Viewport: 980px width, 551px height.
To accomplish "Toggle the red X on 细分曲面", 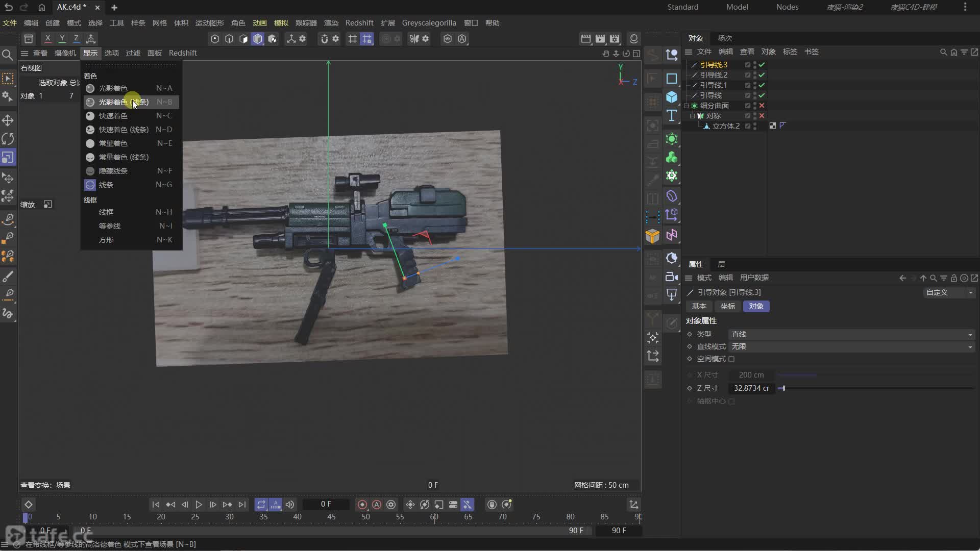I will (762, 106).
